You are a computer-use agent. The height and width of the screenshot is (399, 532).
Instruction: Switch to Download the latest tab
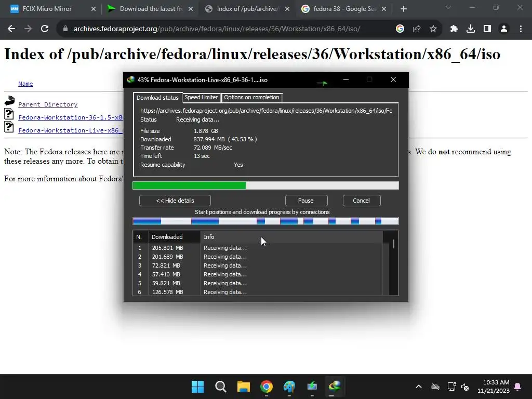(x=151, y=9)
